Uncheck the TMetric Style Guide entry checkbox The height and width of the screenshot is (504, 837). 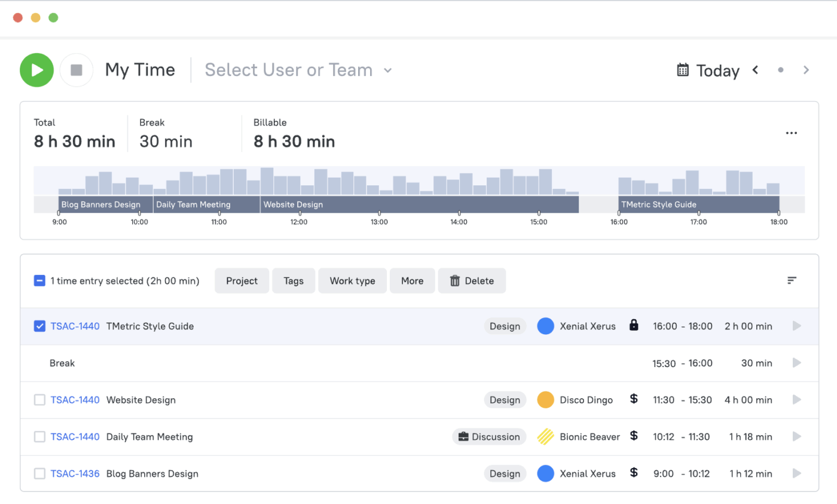tap(39, 326)
